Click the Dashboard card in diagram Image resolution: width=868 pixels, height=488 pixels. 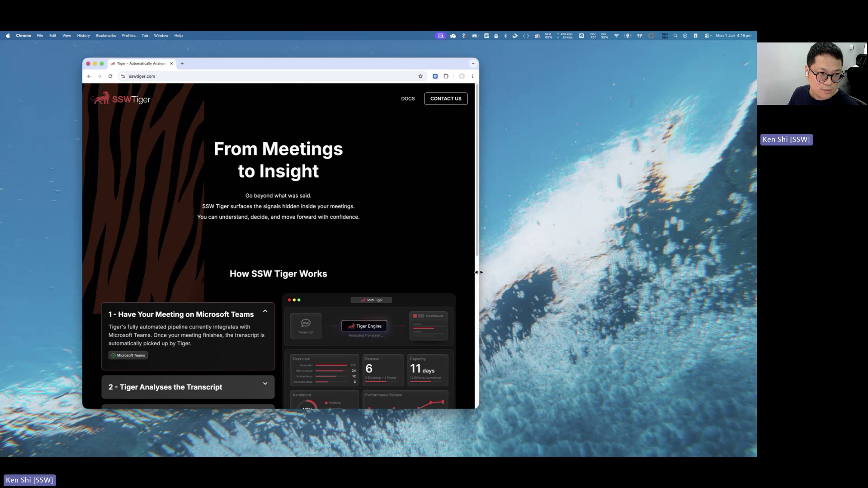point(429,325)
